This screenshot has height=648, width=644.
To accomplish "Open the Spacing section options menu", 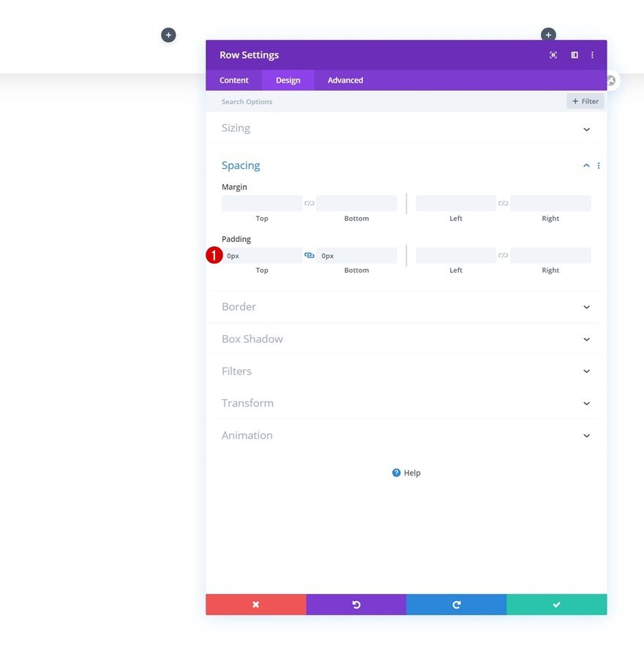I will 599,166.
